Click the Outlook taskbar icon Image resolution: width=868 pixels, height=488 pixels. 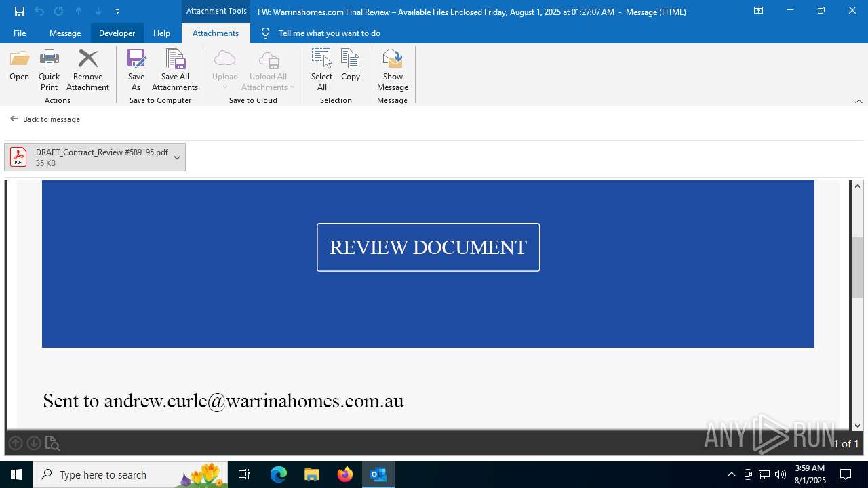[378, 474]
